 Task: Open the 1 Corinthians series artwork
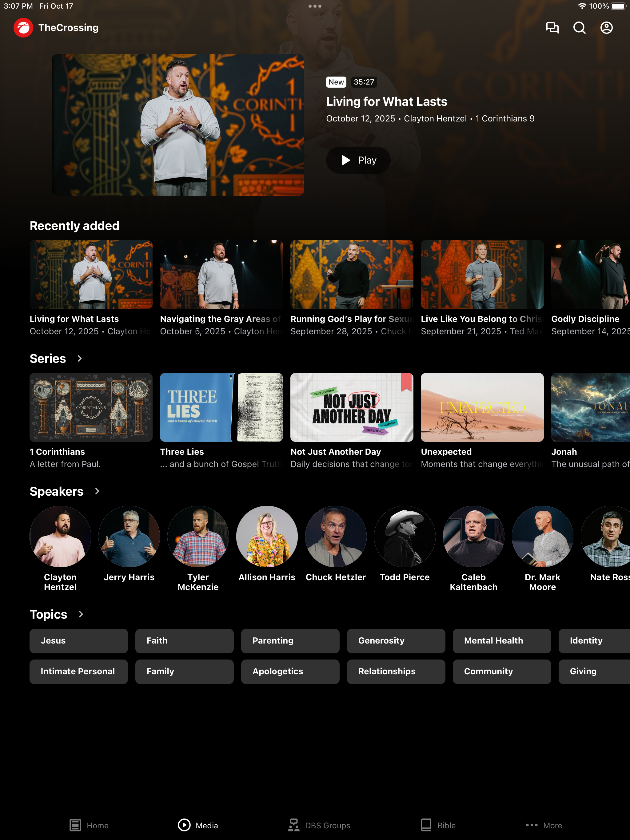click(x=91, y=407)
